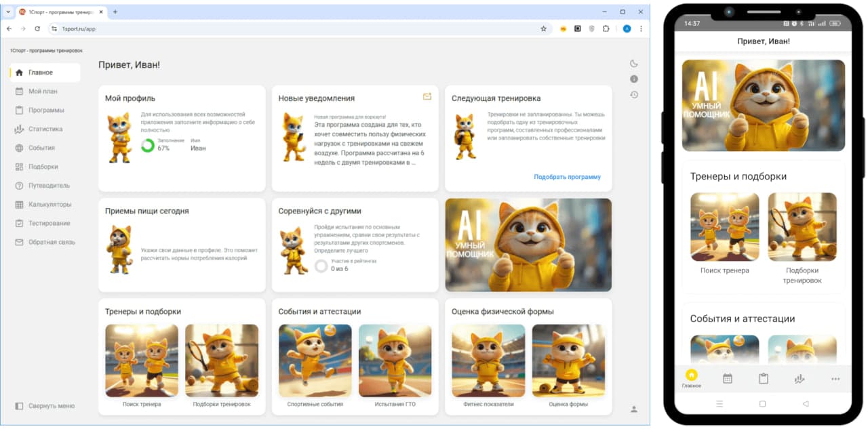Tap Поиск тренера thumbnail on the phone
Viewport: 868px width, 429px height.
pos(725,227)
